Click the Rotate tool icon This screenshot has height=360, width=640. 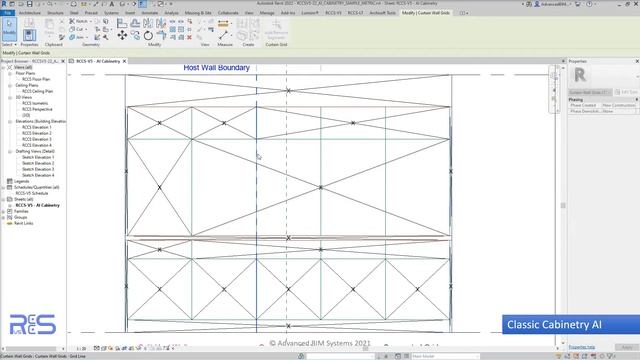pos(148,36)
